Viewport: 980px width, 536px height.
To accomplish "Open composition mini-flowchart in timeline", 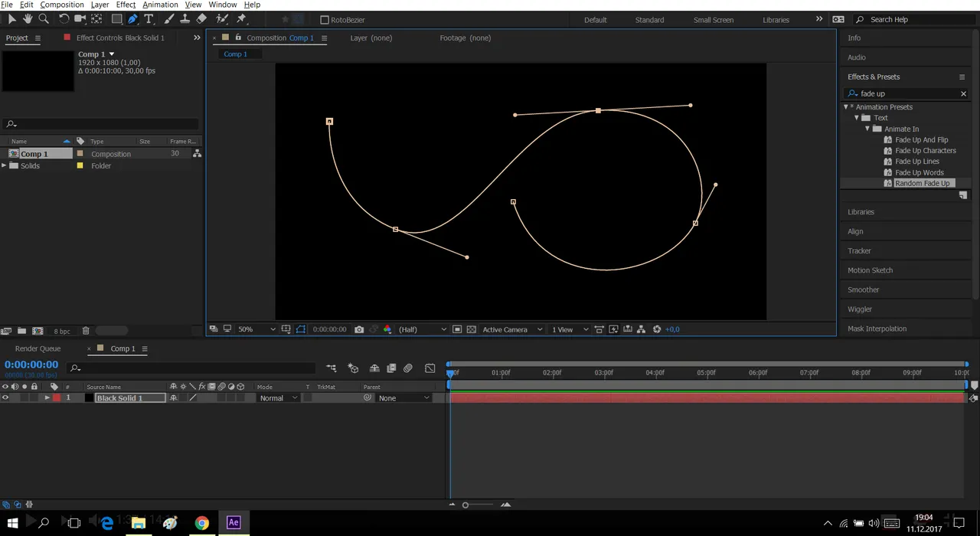I will click(332, 368).
